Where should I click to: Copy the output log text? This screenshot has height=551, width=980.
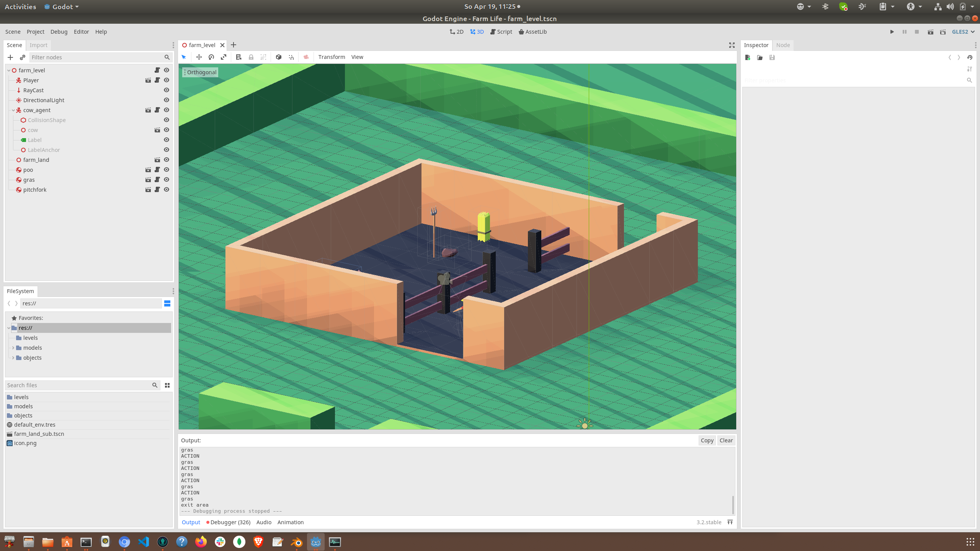707,440
